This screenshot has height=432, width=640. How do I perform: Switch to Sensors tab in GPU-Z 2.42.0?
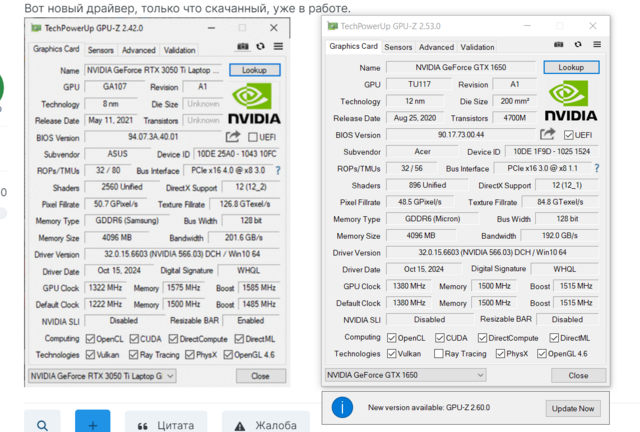(101, 49)
